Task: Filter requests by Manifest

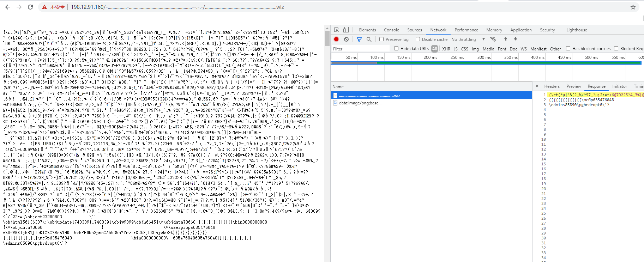Action: [x=538, y=49]
